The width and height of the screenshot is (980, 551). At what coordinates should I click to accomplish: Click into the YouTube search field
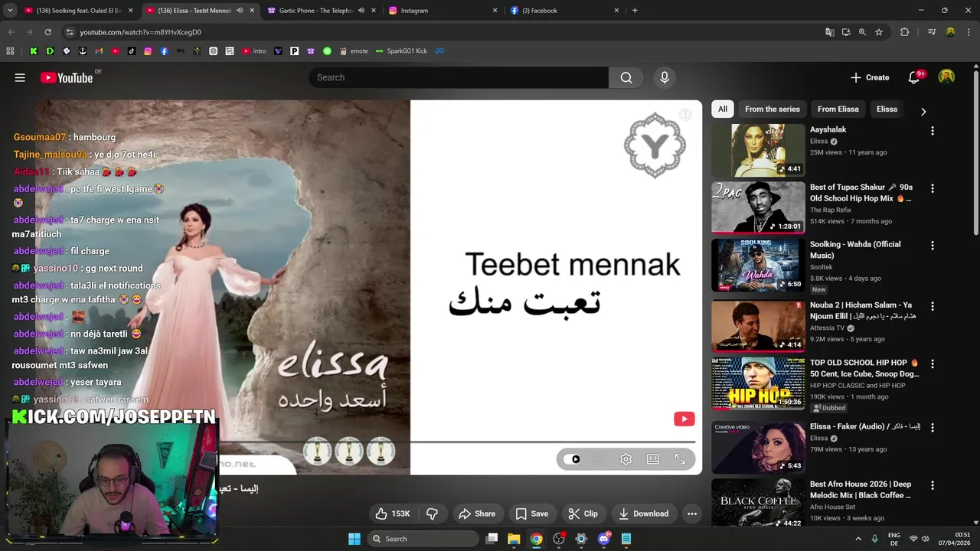459,77
